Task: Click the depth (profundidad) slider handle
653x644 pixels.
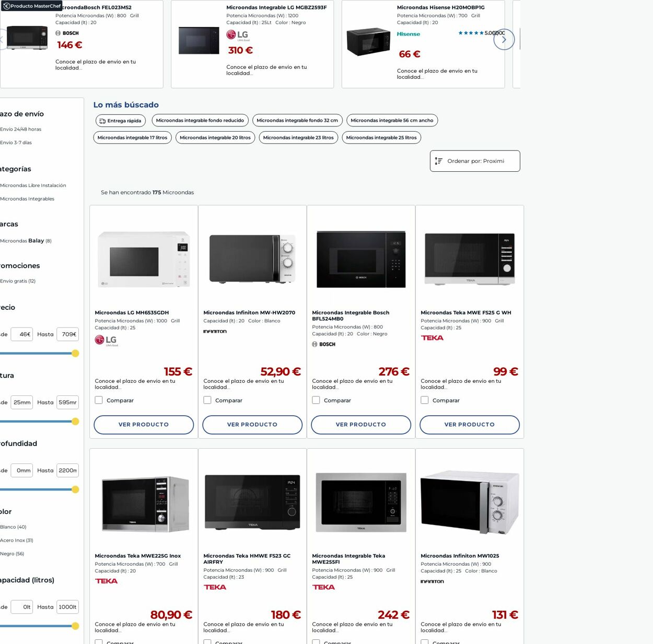Action: tap(75, 489)
